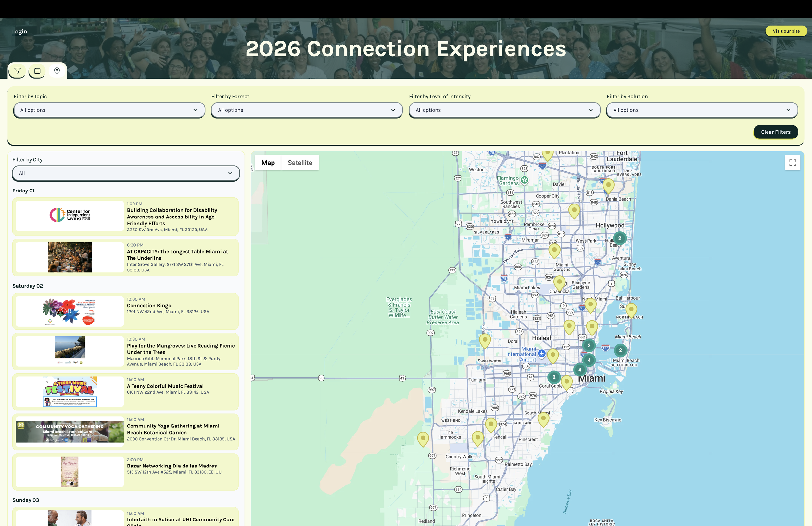Screen dimensions: 812x526
Task: Click the Miami International Airport icon
Action: (542, 353)
